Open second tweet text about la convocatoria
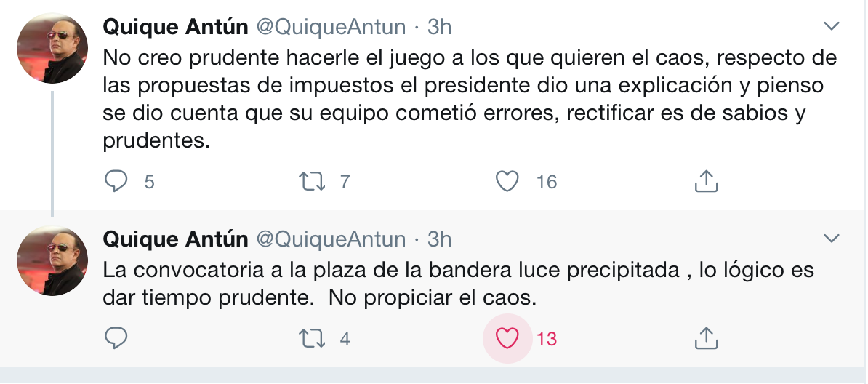Viewport: 868px width, 384px height. (x=459, y=284)
